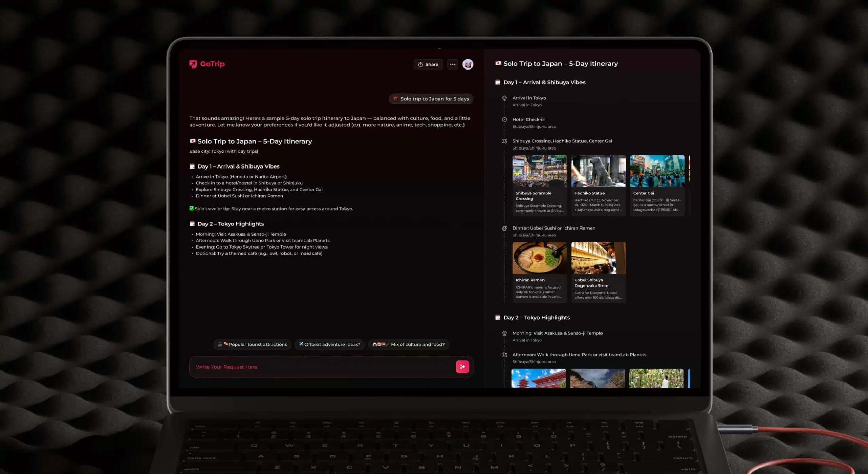868x474 pixels.
Task: Click the calendar icon beside Day 2 in itinerary panel
Action: pos(498,318)
